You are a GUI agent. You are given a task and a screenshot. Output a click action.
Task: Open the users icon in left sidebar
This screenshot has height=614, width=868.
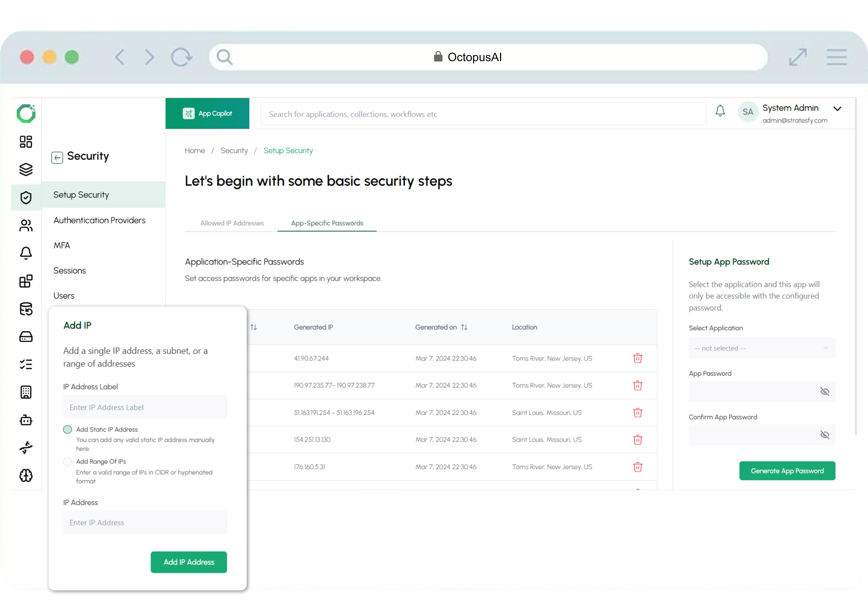(26, 226)
